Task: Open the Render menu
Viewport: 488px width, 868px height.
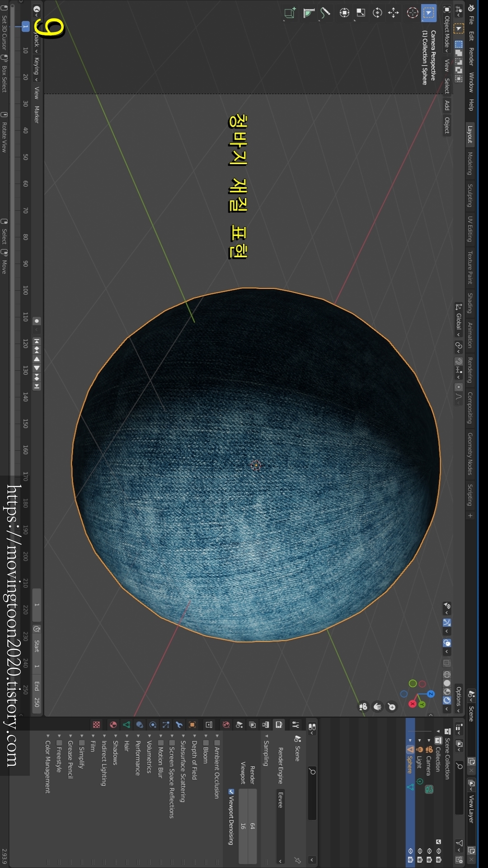Action: (x=471, y=57)
